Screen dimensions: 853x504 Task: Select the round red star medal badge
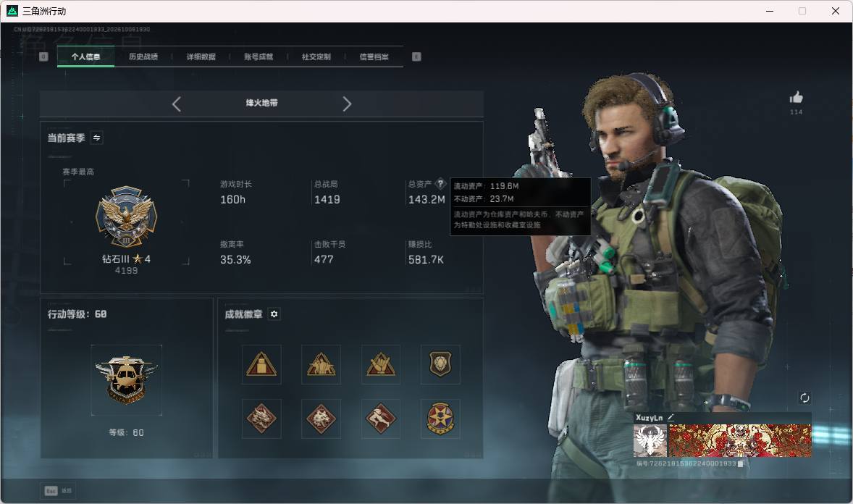coord(441,419)
